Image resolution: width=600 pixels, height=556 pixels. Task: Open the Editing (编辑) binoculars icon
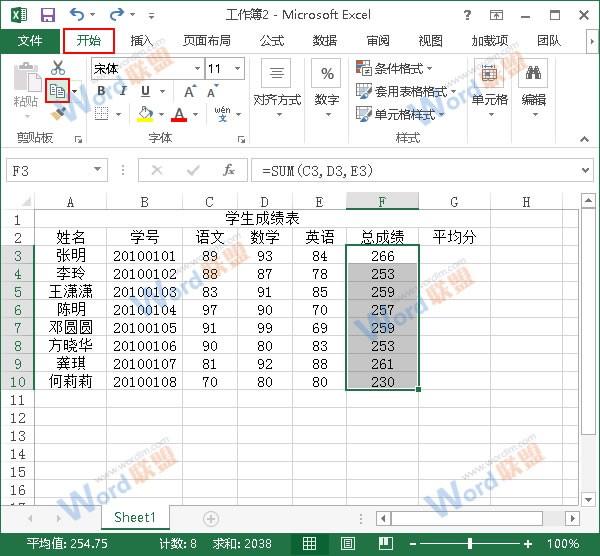click(x=533, y=73)
